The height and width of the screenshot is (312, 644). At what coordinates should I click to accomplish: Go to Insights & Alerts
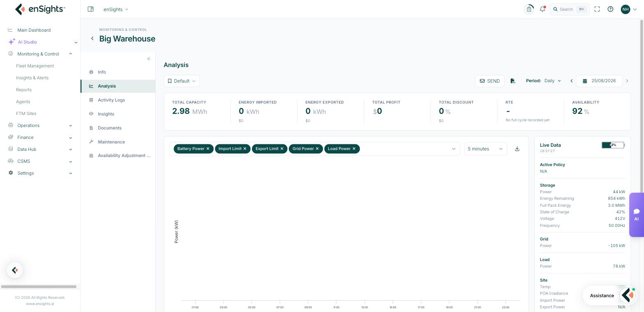coord(32,78)
